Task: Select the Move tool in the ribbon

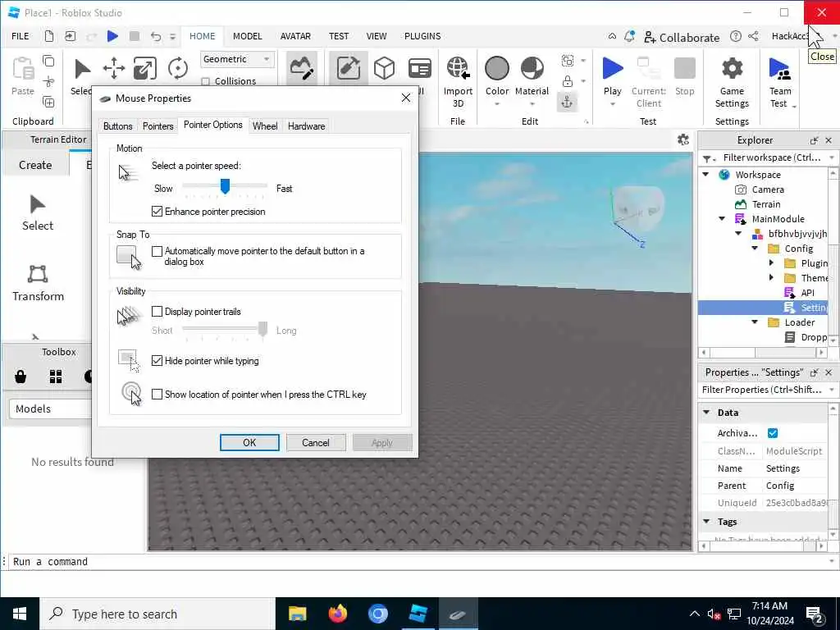Action: tap(113, 69)
